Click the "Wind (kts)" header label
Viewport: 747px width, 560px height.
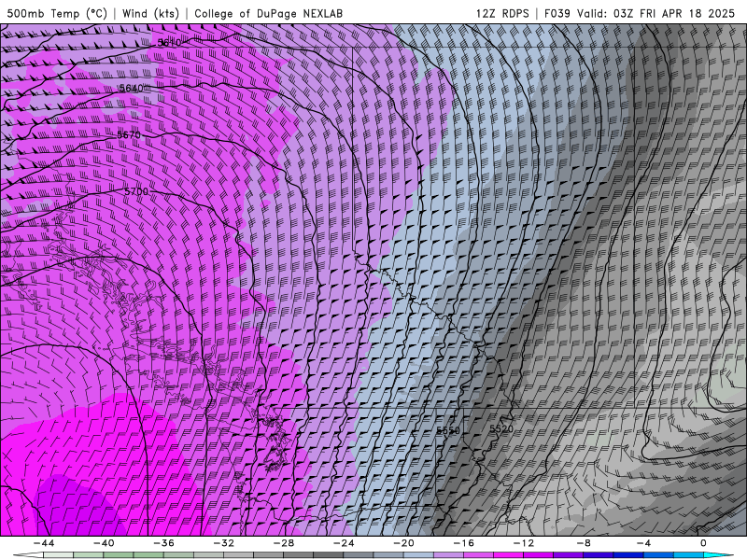pyautogui.click(x=150, y=13)
